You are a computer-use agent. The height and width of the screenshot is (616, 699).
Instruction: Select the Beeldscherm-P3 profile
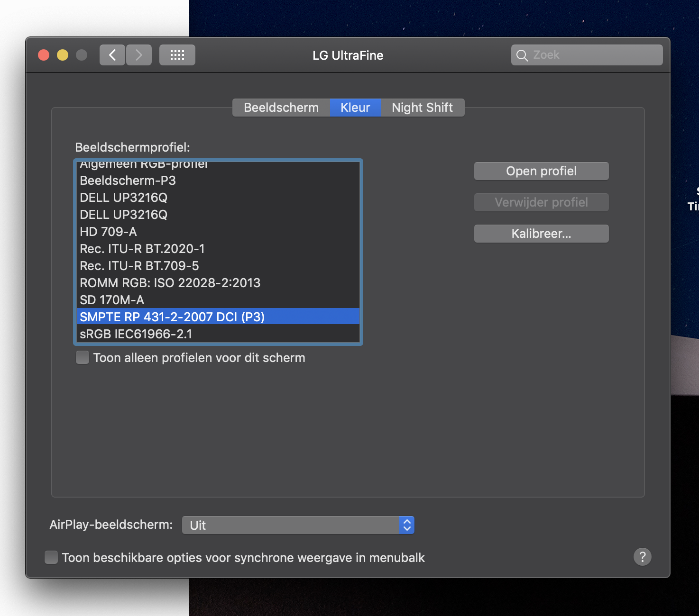point(218,181)
